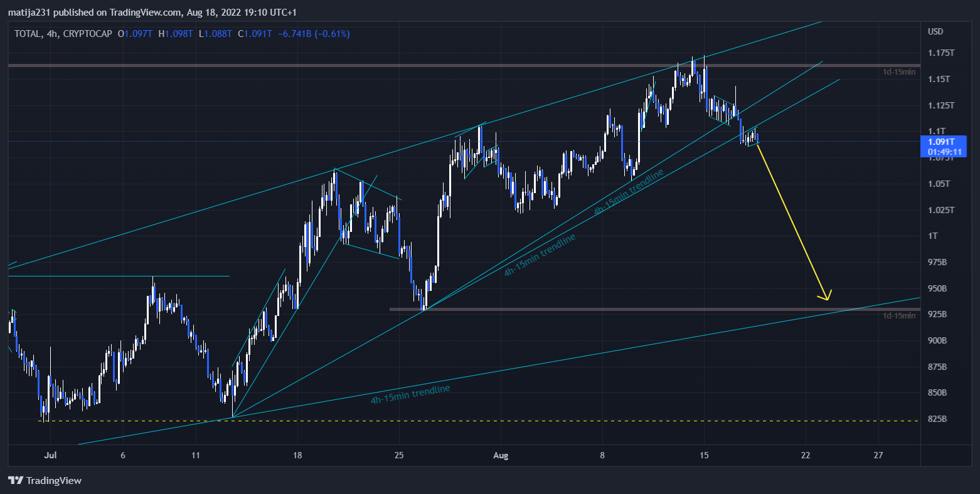Click the date 25 on the time axis
Viewport: 980px width, 494px height.
(399, 455)
